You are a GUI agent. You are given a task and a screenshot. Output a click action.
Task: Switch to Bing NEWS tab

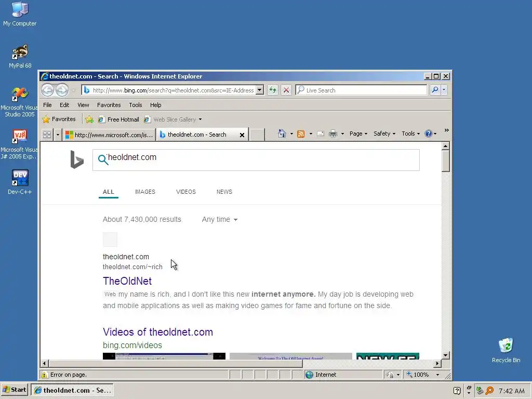click(224, 192)
